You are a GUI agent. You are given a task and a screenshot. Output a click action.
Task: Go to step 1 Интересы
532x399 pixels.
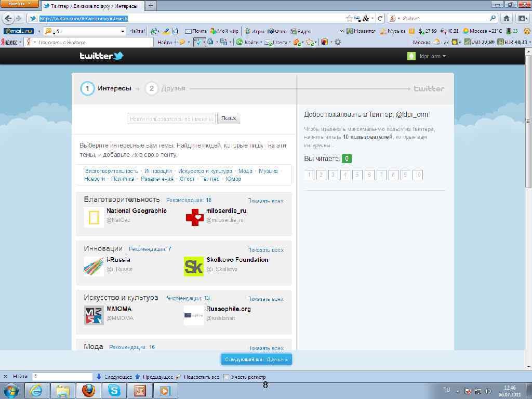[x=106, y=88]
